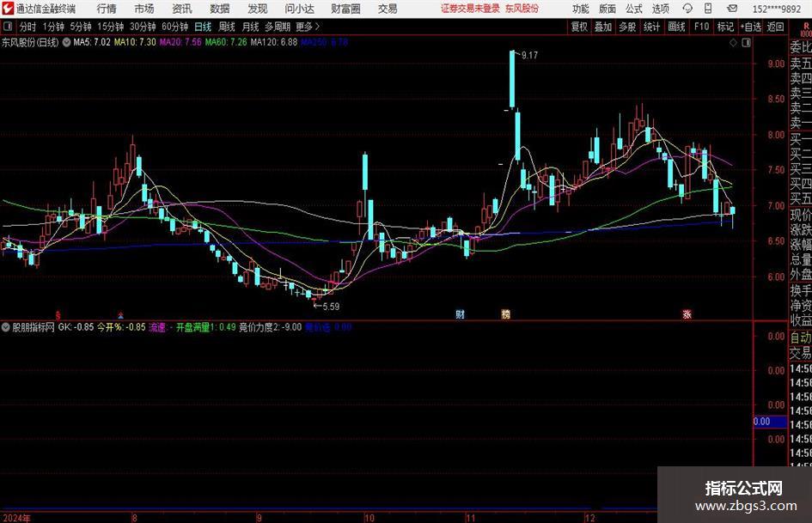Click the 画线 drawing button
Screen dimensions: 812x523
click(x=676, y=27)
